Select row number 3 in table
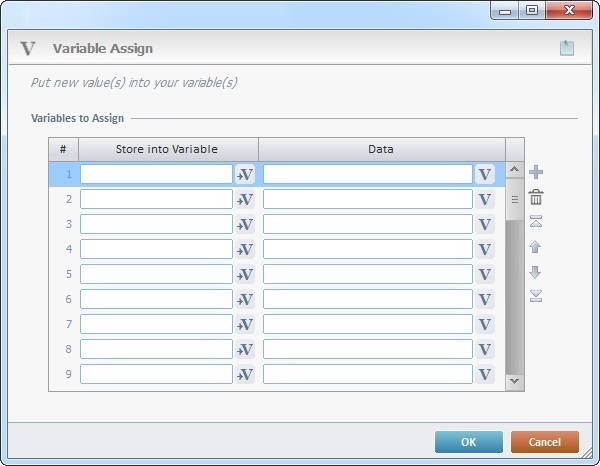 click(64, 224)
